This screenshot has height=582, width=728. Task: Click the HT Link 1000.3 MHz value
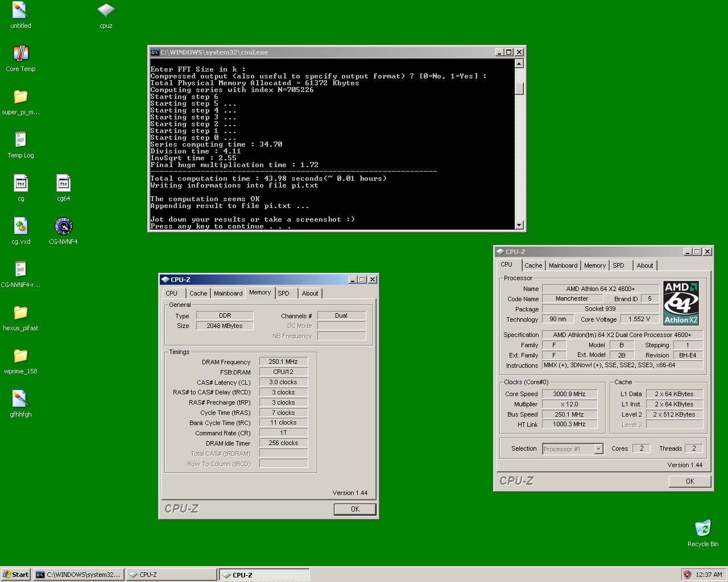point(569,424)
